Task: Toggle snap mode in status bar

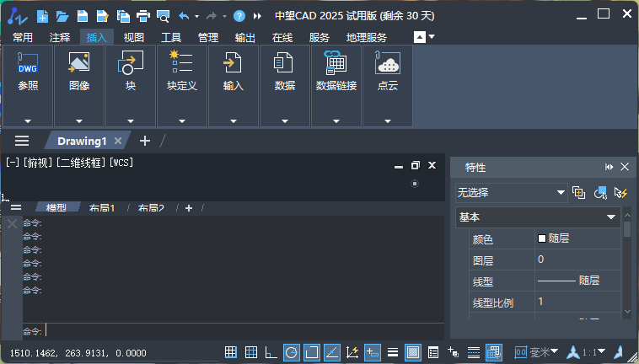Action: 231,352
